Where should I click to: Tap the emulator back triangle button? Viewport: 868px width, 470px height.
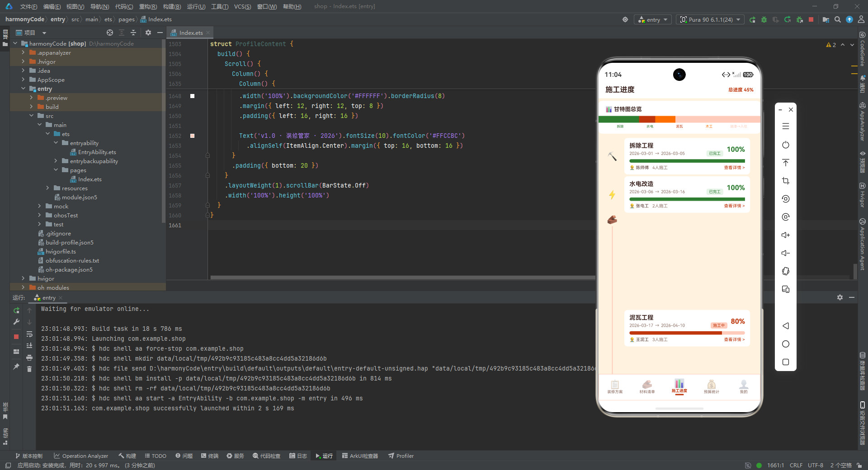click(x=786, y=326)
